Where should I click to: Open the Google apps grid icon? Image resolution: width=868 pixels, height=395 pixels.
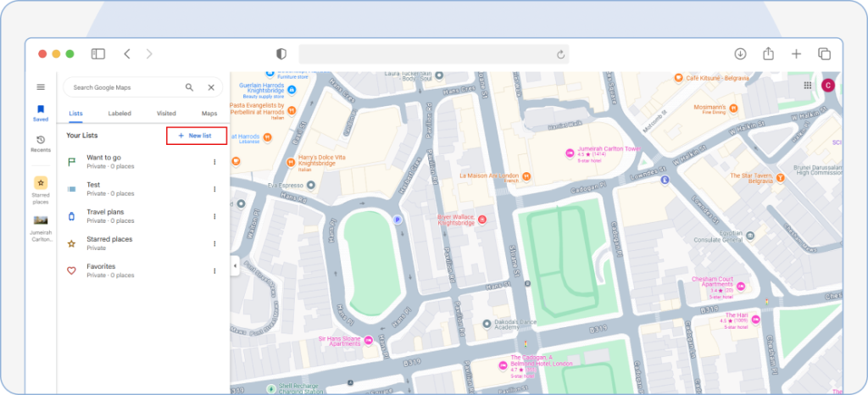click(x=808, y=86)
